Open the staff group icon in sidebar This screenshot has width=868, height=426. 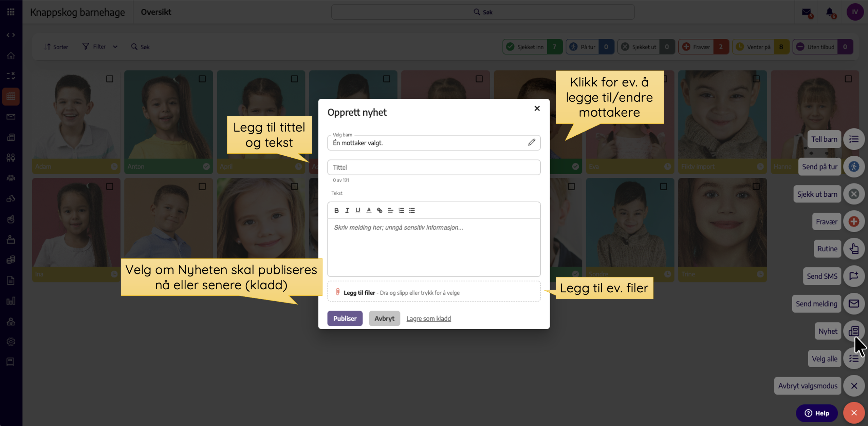[x=11, y=178]
